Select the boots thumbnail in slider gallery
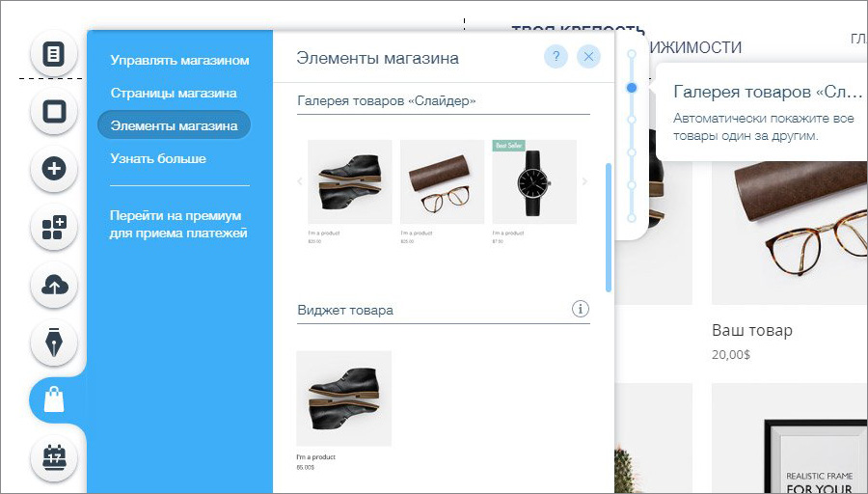This screenshot has height=494, width=868. point(350,181)
